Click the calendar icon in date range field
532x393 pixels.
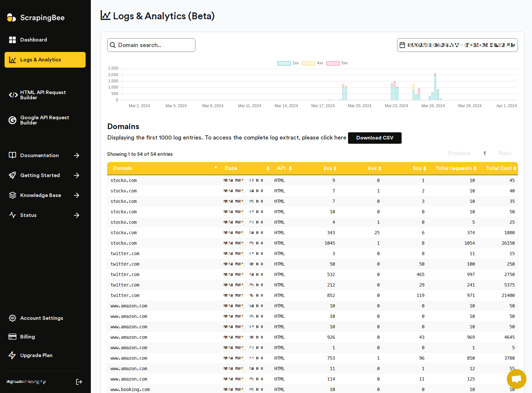[x=402, y=45]
